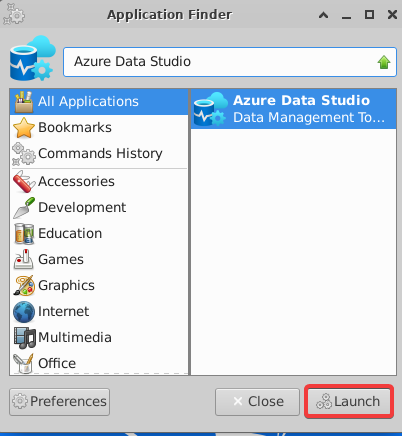Select the Graphics palette icon
This screenshot has height=436, width=402.
(x=24, y=285)
